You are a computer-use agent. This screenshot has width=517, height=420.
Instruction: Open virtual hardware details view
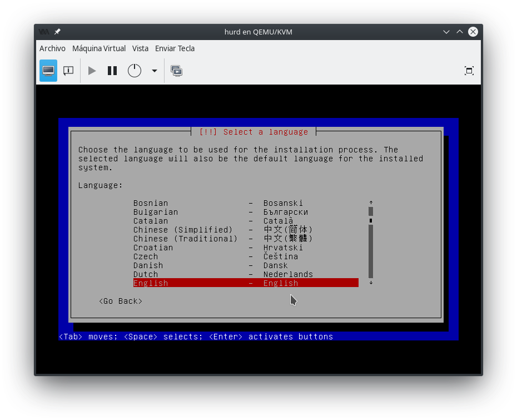coord(68,71)
